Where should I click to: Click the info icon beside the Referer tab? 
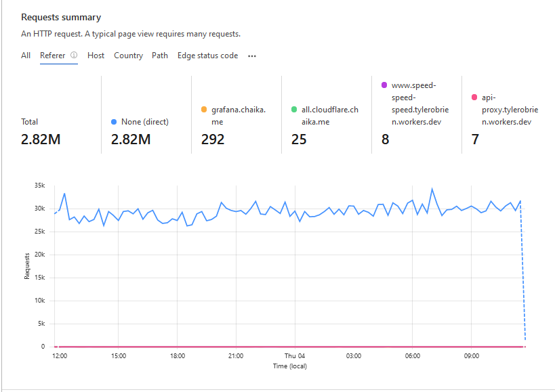(74, 56)
